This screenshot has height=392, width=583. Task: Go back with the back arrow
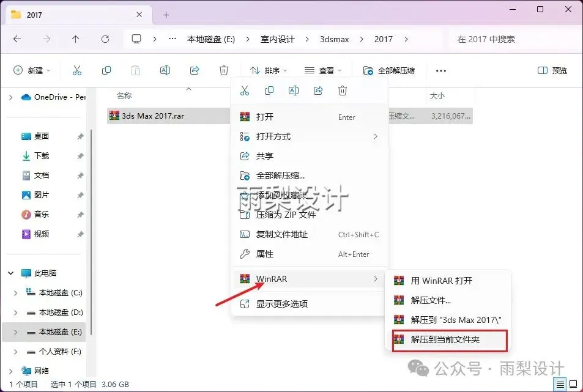17,39
